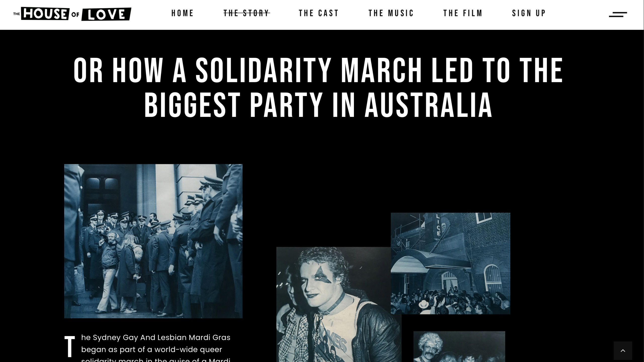The width and height of the screenshot is (644, 362).
Task: Open THE FILM page
Action: point(463,13)
